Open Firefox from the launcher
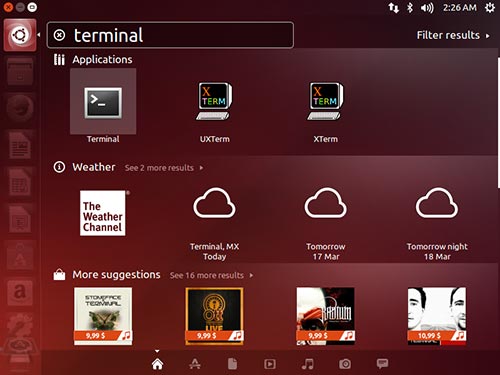Screen dimensions: 500x375 20,108
